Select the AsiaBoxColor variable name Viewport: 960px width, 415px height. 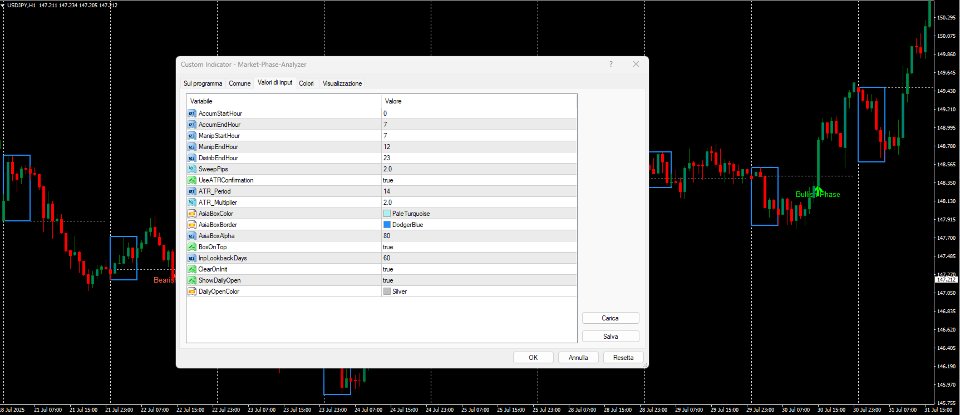[x=216, y=214]
